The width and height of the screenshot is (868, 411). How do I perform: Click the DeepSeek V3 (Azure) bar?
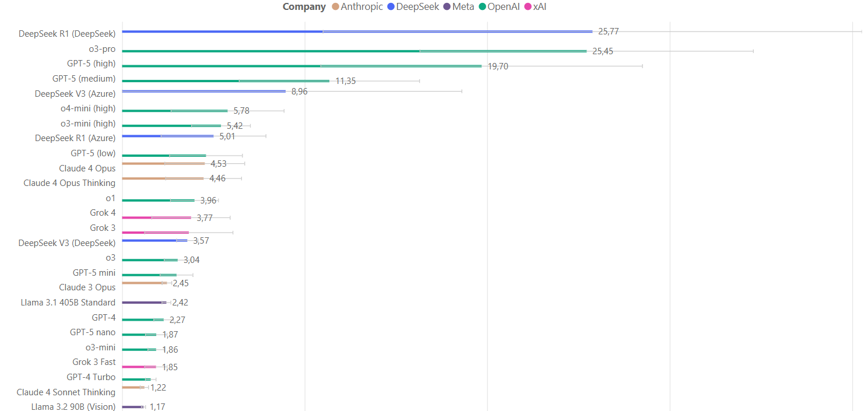point(204,91)
